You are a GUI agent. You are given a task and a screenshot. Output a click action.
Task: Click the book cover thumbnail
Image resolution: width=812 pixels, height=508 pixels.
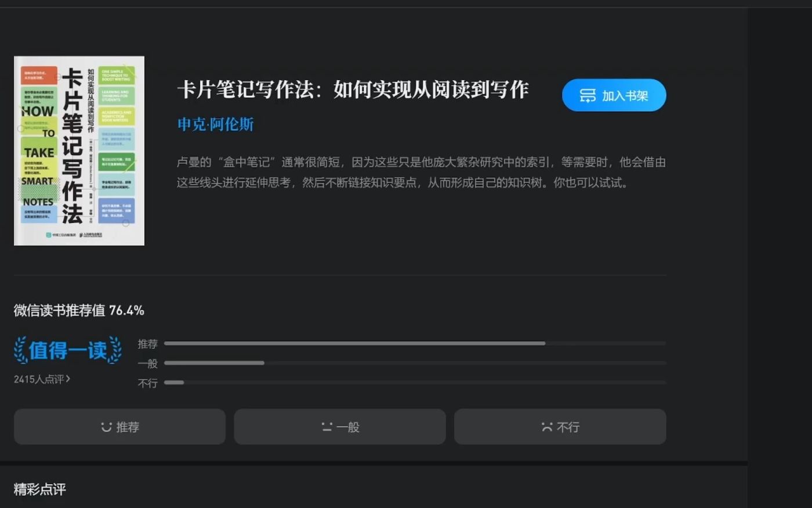point(79,150)
